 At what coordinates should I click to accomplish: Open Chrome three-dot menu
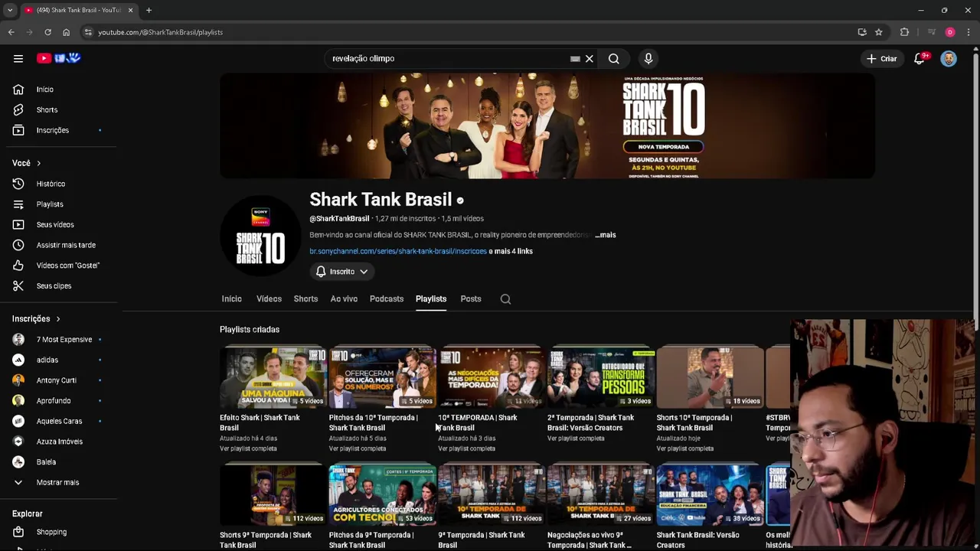pyautogui.click(x=969, y=32)
